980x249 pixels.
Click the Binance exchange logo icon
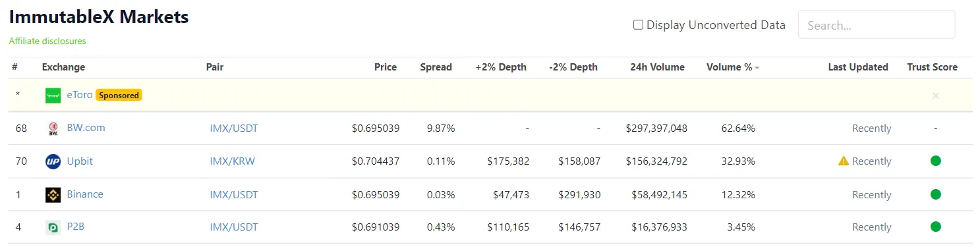pyautogui.click(x=53, y=195)
